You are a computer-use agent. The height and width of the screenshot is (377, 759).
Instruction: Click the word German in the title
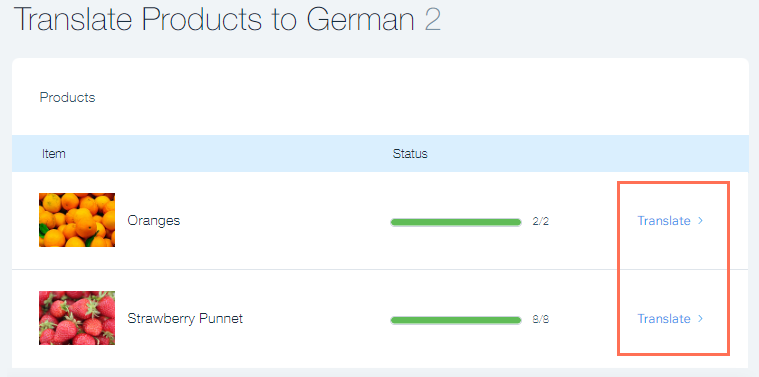coord(360,19)
